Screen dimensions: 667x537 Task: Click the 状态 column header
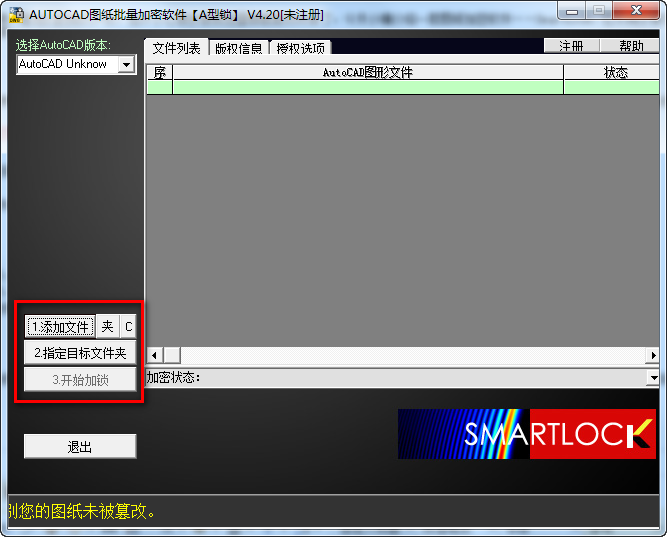click(612, 72)
